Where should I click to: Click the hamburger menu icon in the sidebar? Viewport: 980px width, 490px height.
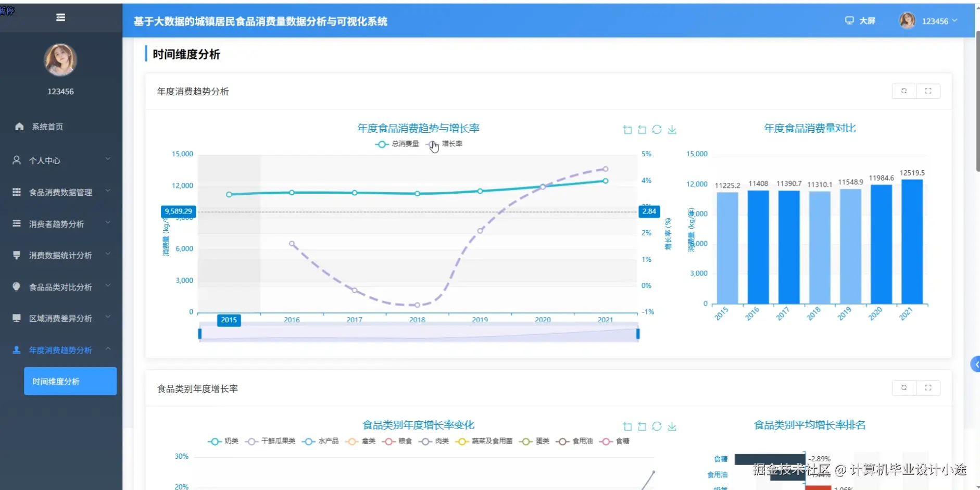tap(61, 17)
